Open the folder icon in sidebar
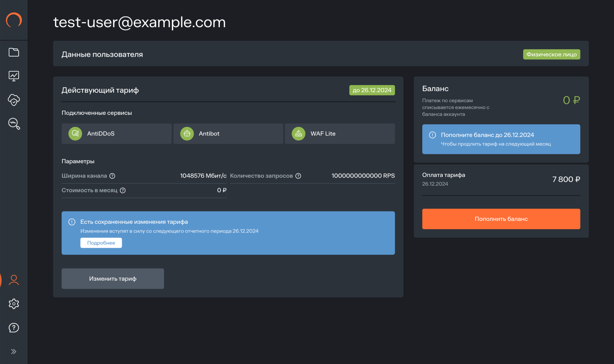Image resolution: width=614 pixels, height=364 pixels. pos(14,52)
